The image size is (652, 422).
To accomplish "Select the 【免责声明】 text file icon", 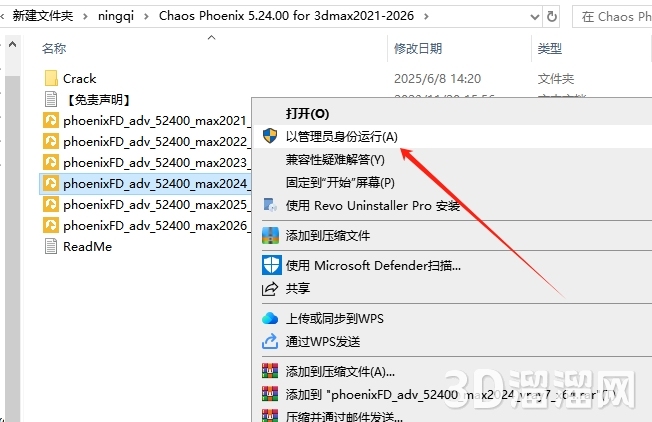I will pos(51,99).
